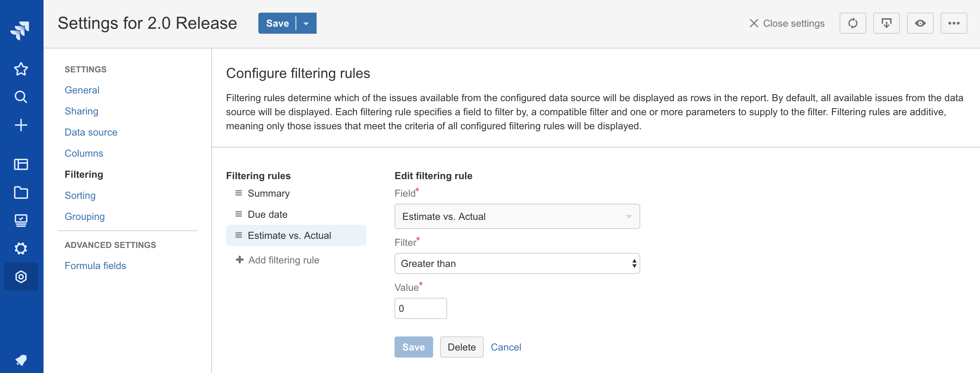Grab the drag handle beside Summary rule

coord(239,194)
